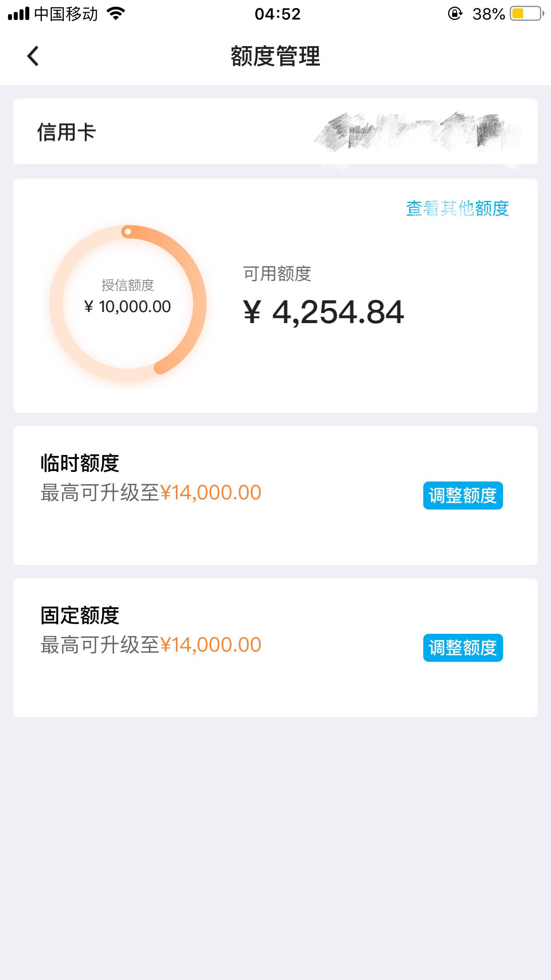551x980 pixels.
Task: Tap the orange credit usage ring
Action: tap(128, 304)
